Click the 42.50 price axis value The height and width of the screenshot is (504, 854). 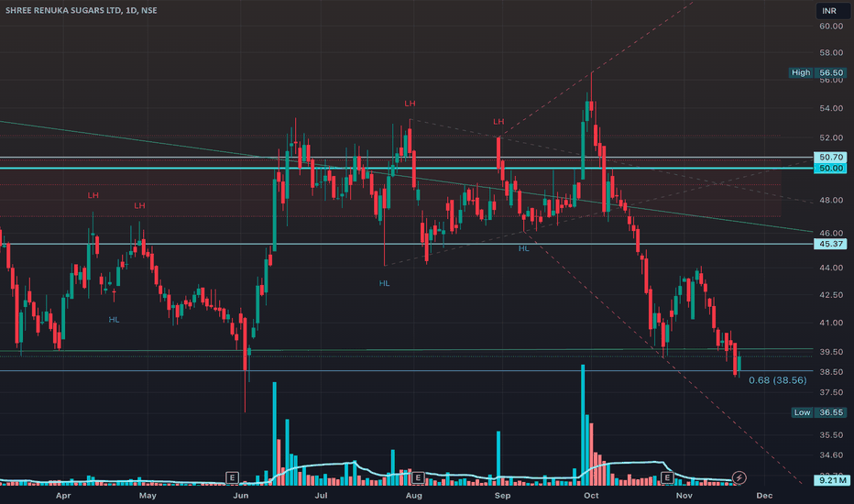click(x=831, y=295)
